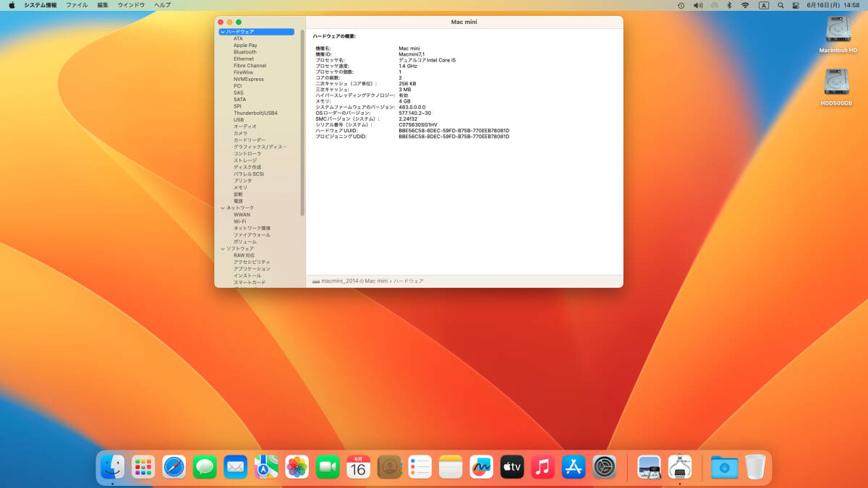
Task: Launch Maps from the Dock
Action: coord(266,467)
